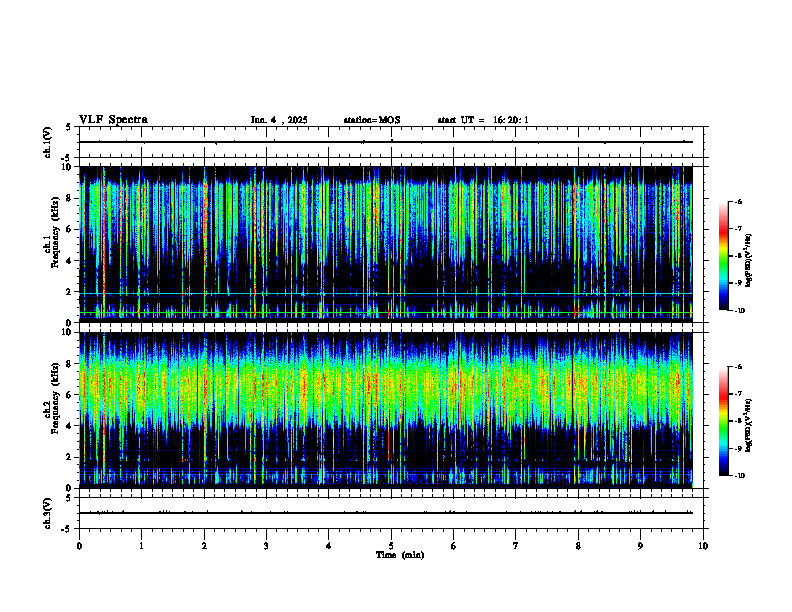Click time axis tick label "6"
The height and width of the screenshot is (612, 792).
tap(454, 546)
